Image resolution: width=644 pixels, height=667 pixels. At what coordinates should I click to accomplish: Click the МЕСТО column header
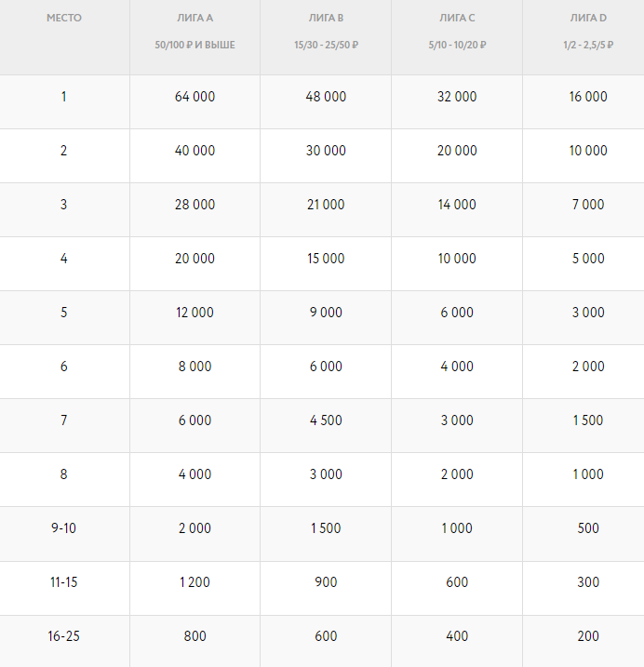click(x=64, y=18)
